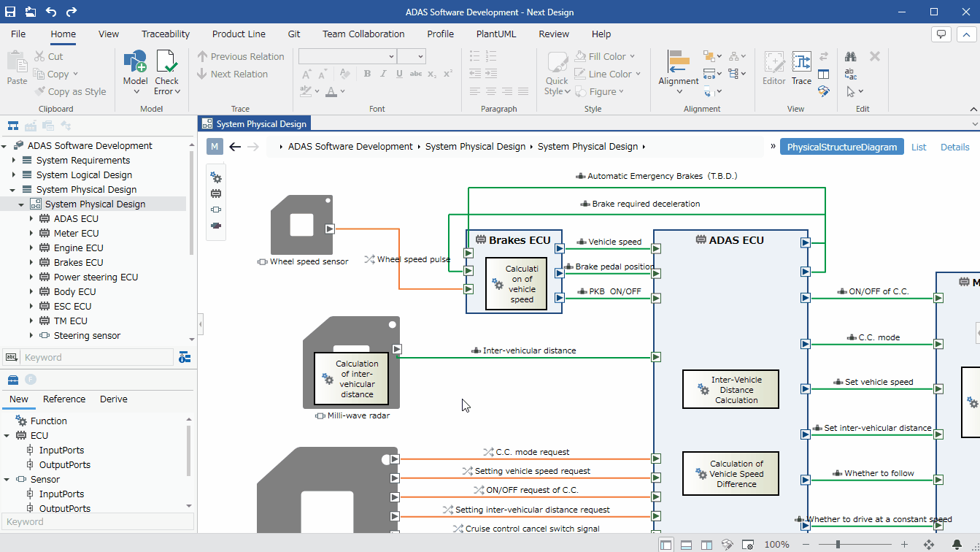Click toolbox Keyword field at bottom

tap(99, 521)
